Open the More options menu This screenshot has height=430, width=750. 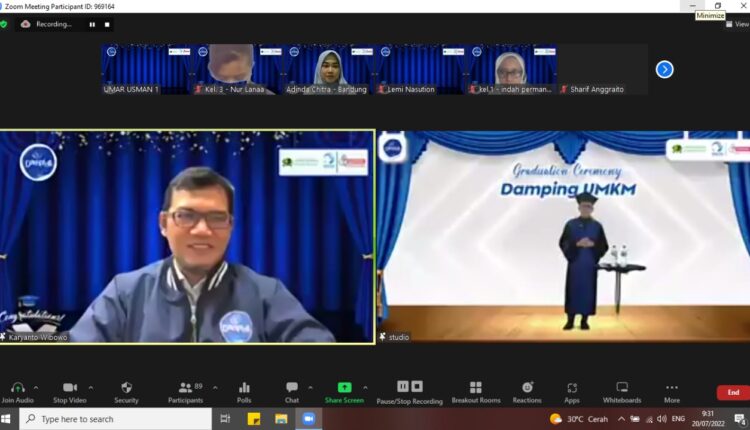click(x=671, y=388)
